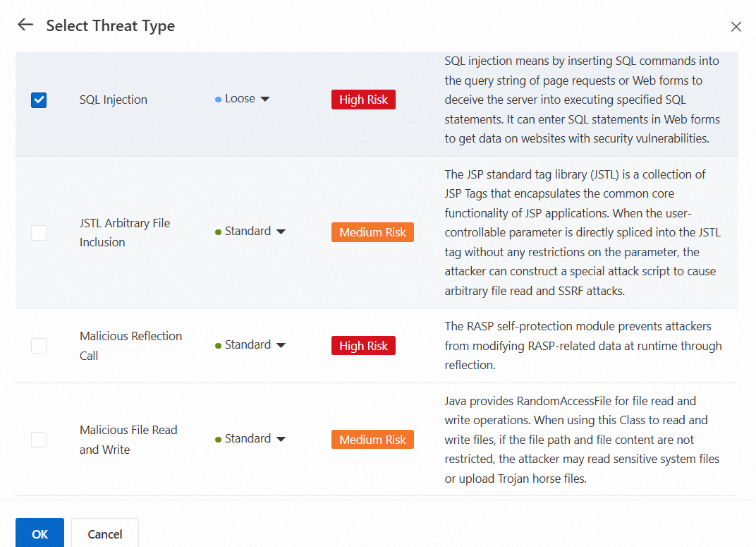The width and height of the screenshot is (756, 547).
Task: Close the Select Threat Type dialog
Action: (736, 27)
